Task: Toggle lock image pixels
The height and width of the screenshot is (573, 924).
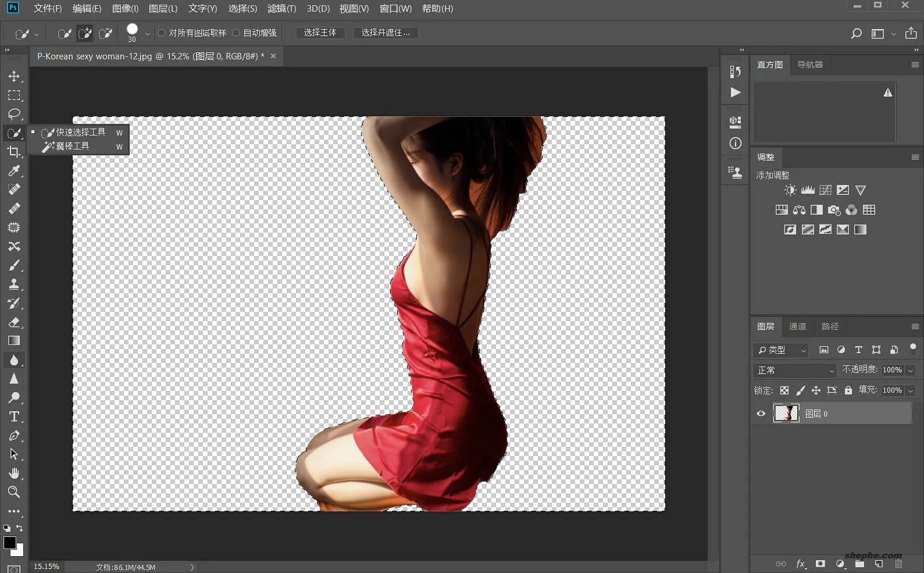Action: click(800, 390)
